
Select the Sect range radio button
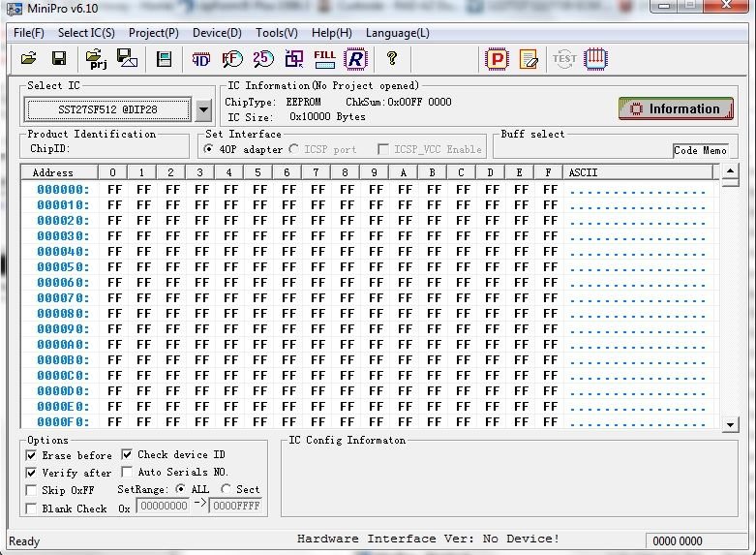(x=226, y=490)
